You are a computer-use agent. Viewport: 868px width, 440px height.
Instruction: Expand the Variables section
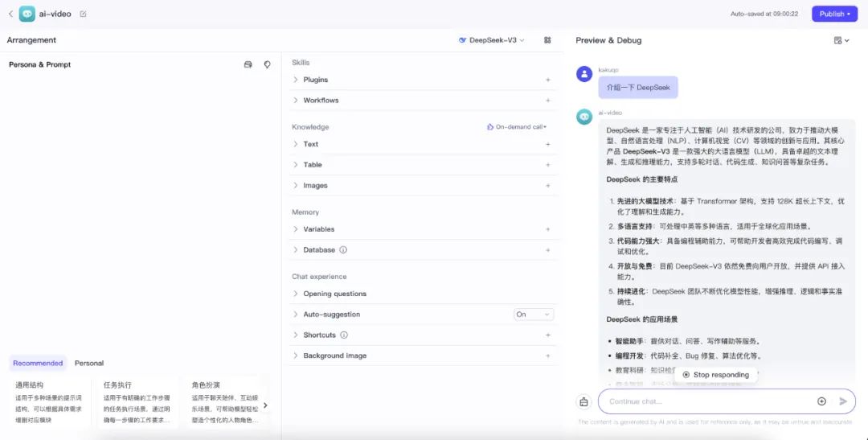coord(296,229)
